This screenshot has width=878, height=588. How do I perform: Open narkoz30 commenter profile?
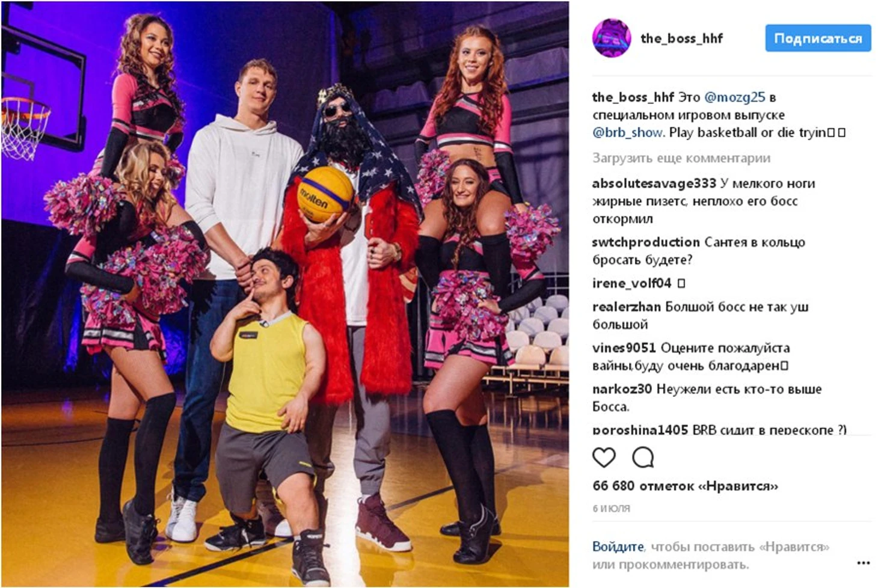click(x=622, y=389)
